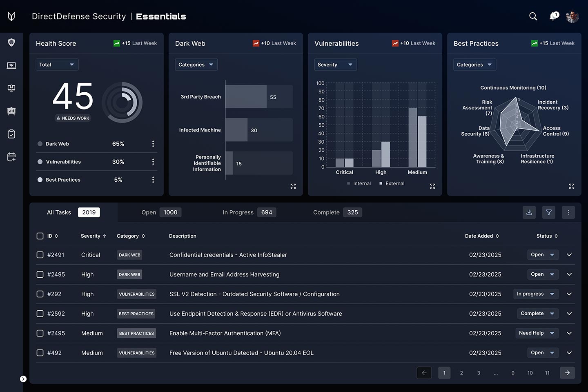Image resolution: width=588 pixels, height=392 pixels.
Task: Click the External legend swatch
Action: pos(381,184)
